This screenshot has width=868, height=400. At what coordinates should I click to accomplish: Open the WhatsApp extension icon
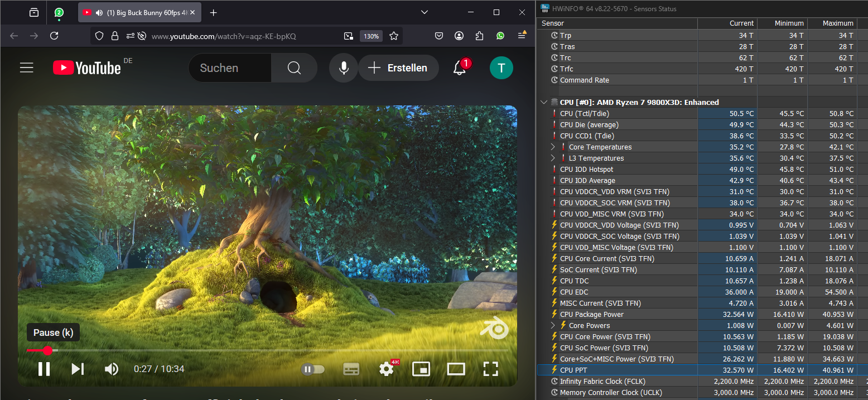pyautogui.click(x=500, y=36)
